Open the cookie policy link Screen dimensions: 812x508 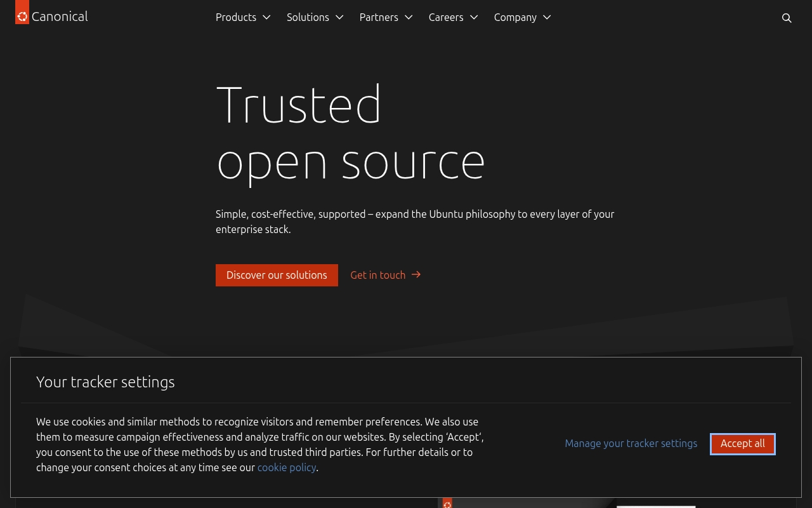pyautogui.click(x=287, y=467)
